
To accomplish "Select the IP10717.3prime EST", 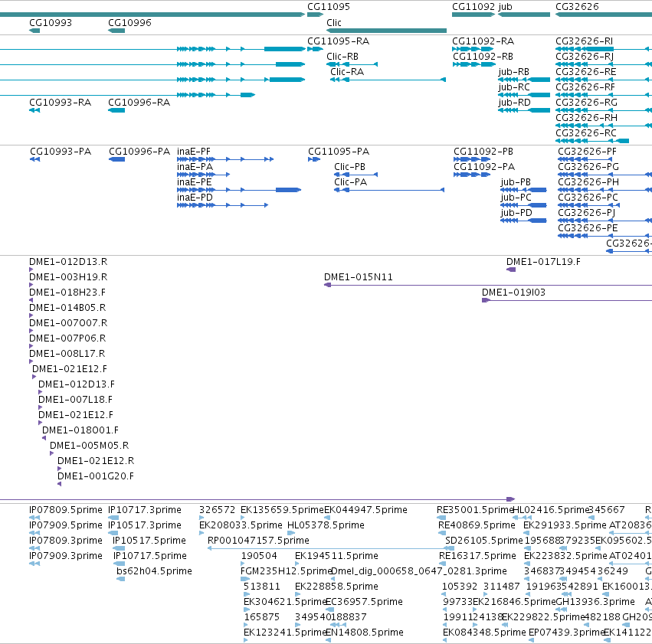I will click(113, 518).
